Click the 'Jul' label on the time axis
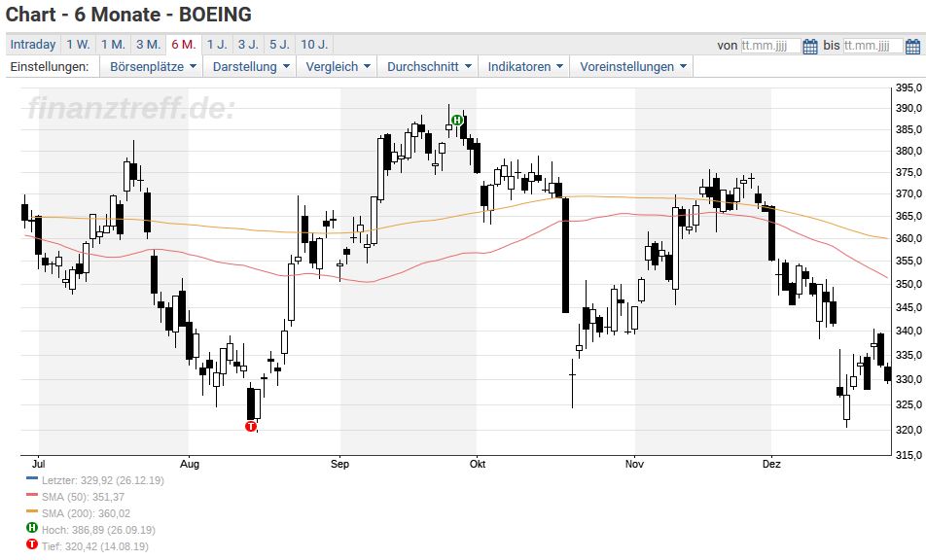The image size is (926, 560). point(38,464)
